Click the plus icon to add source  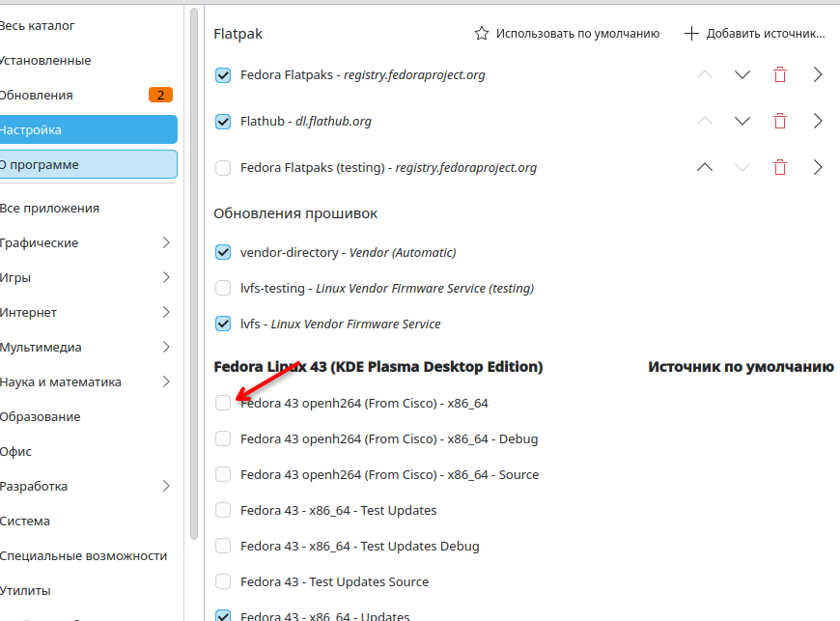tap(691, 34)
